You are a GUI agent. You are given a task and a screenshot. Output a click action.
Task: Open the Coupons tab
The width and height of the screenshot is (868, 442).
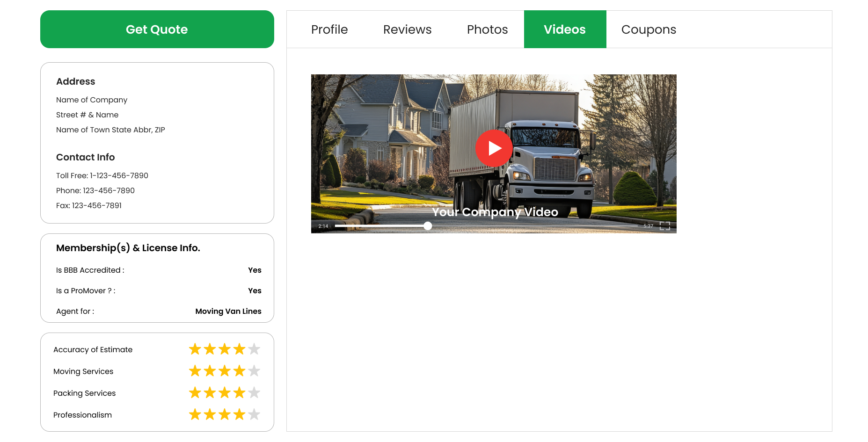(648, 29)
